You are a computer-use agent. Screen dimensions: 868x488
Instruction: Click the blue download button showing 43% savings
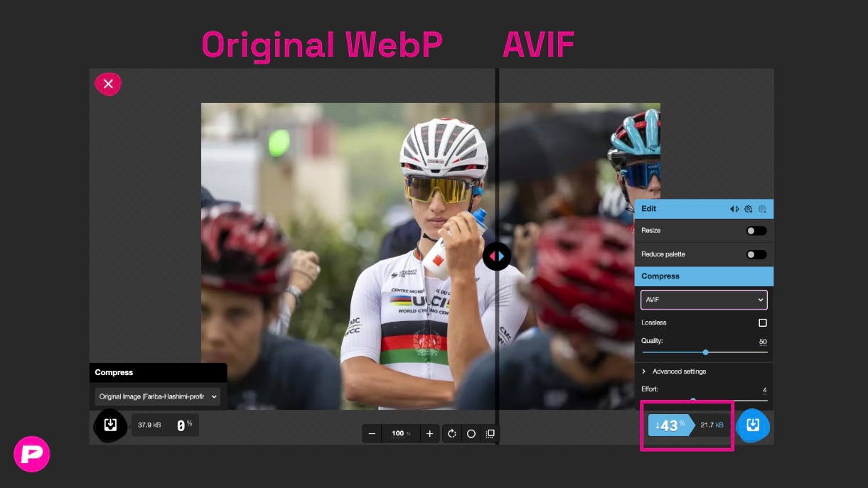[x=753, y=425]
